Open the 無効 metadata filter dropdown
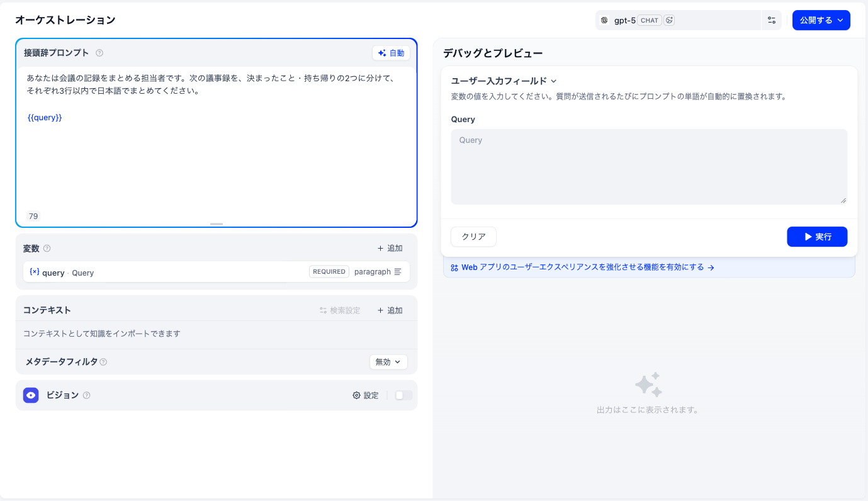The height and width of the screenshot is (501, 868). 388,362
